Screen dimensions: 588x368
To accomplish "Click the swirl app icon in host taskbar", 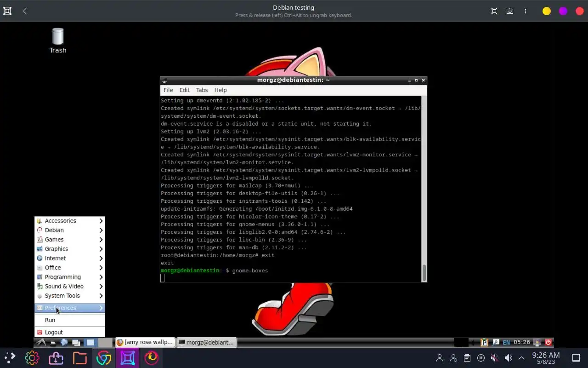I will point(152,357).
